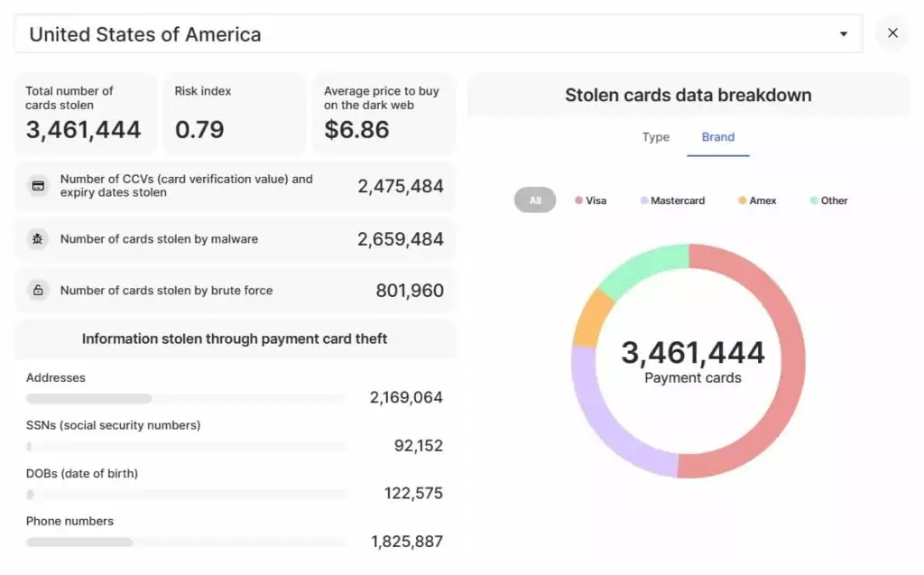Click the Stolen cards data breakdown heading
The height and width of the screenshot is (575, 924).
(688, 95)
